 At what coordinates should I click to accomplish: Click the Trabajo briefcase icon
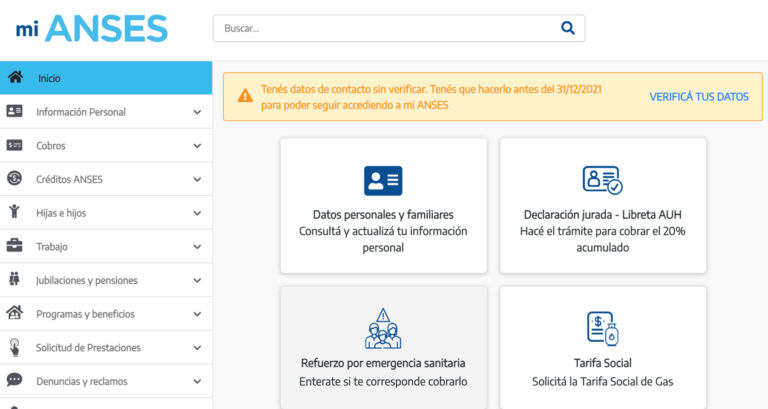14,245
